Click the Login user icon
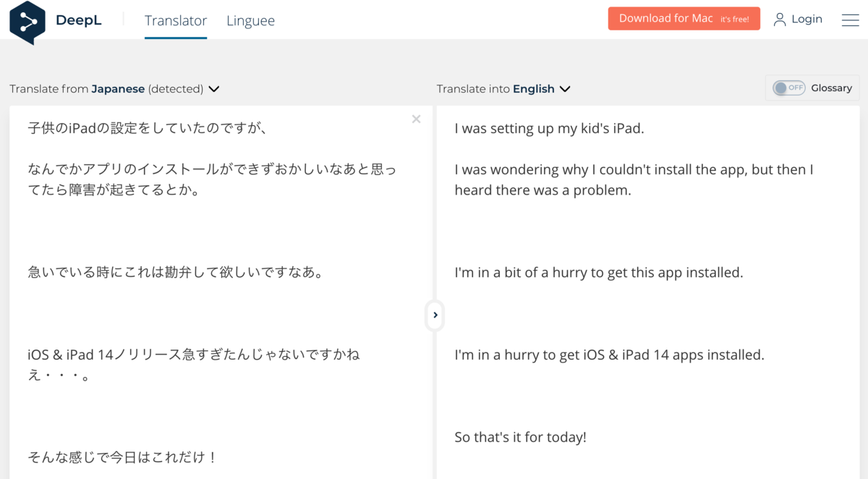868x479 pixels. (x=780, y=20)
